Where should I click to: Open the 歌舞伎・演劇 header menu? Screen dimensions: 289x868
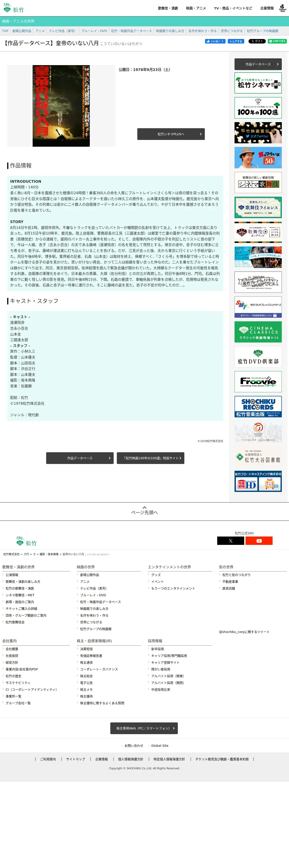point(168,8)
